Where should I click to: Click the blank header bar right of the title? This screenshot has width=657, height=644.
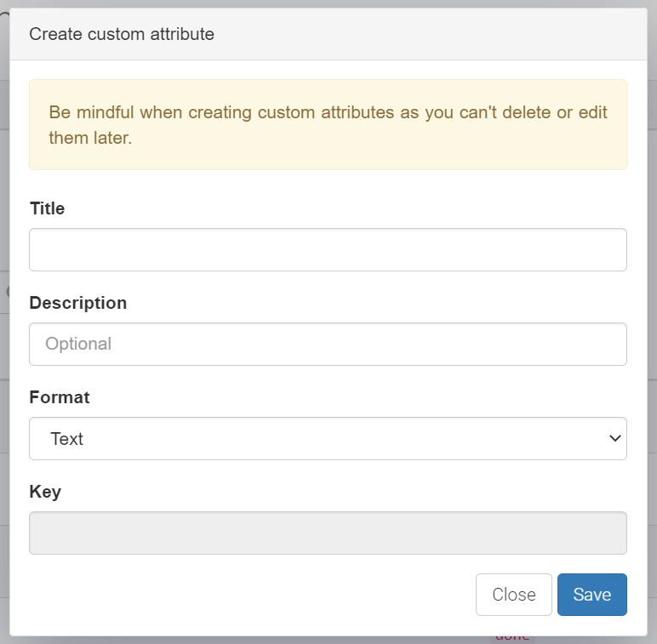pyautogui.click(x=426, y=34)
